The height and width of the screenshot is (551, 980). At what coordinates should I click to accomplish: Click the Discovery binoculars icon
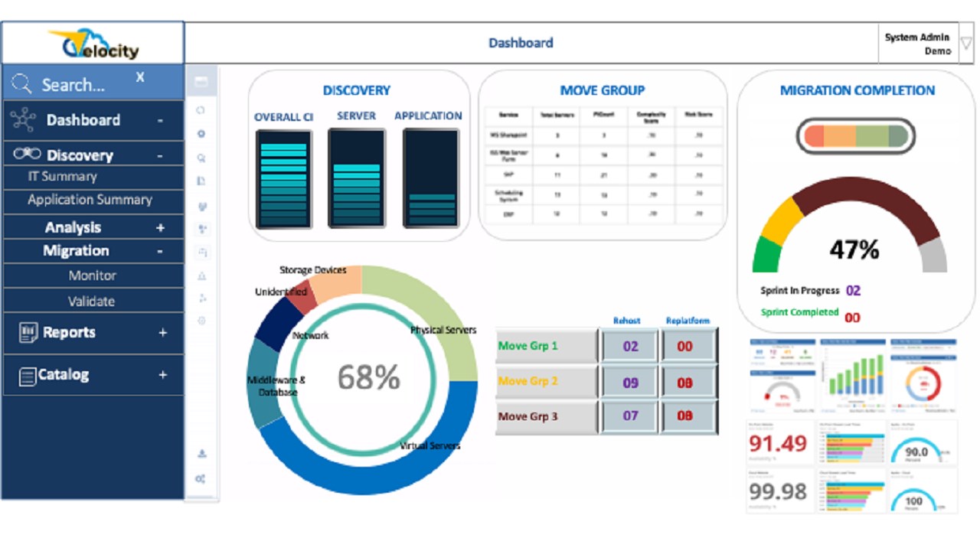point(27,154)
